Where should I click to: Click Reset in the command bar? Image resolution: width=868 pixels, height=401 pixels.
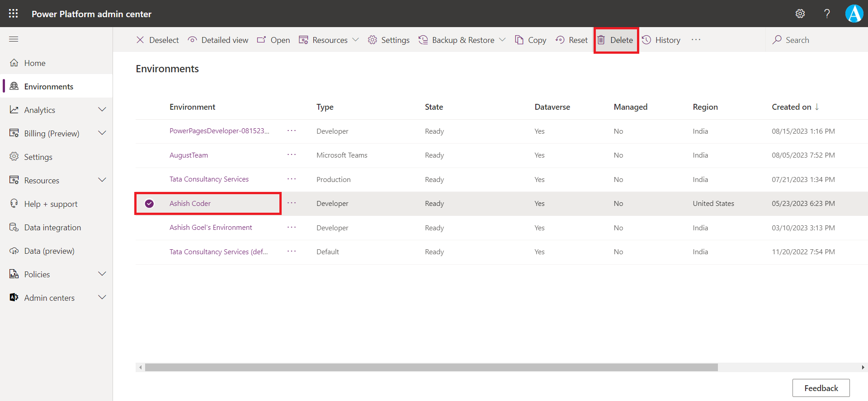pyautogui.click(x=572, y=40)
